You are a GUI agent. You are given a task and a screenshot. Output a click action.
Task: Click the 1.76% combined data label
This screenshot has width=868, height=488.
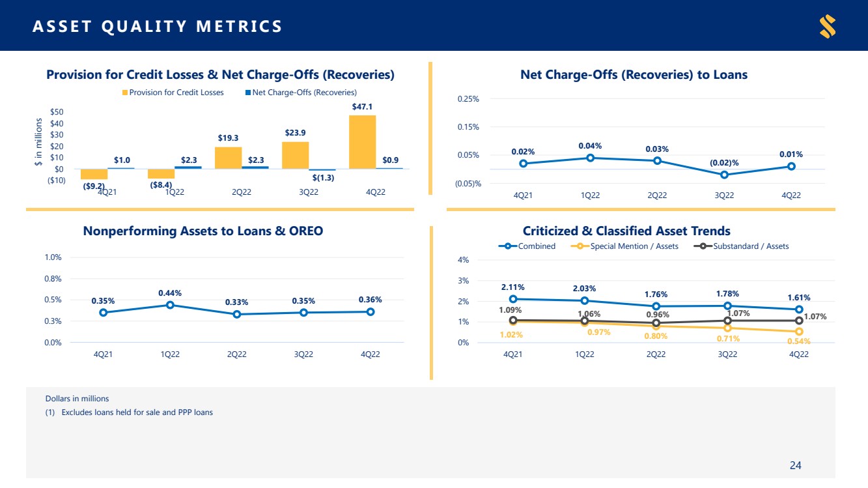[656, 294]
